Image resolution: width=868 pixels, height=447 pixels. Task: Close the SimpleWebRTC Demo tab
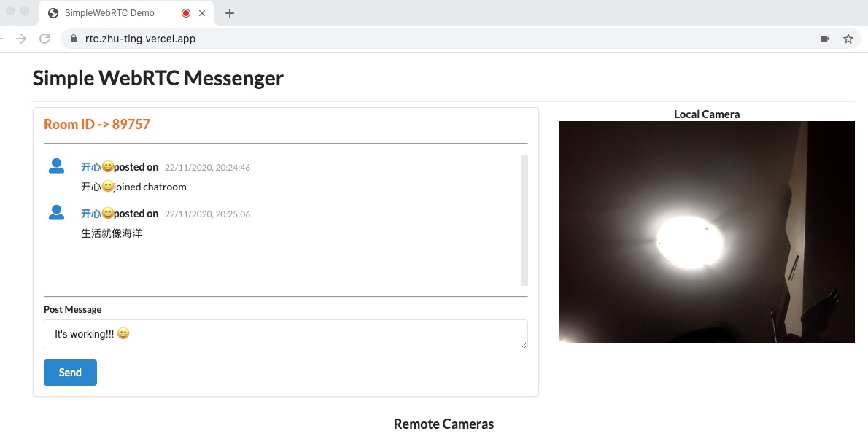202,12
